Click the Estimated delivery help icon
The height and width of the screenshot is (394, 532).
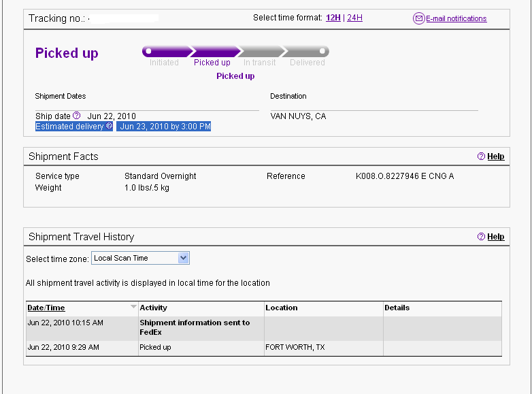pos(109,126)
